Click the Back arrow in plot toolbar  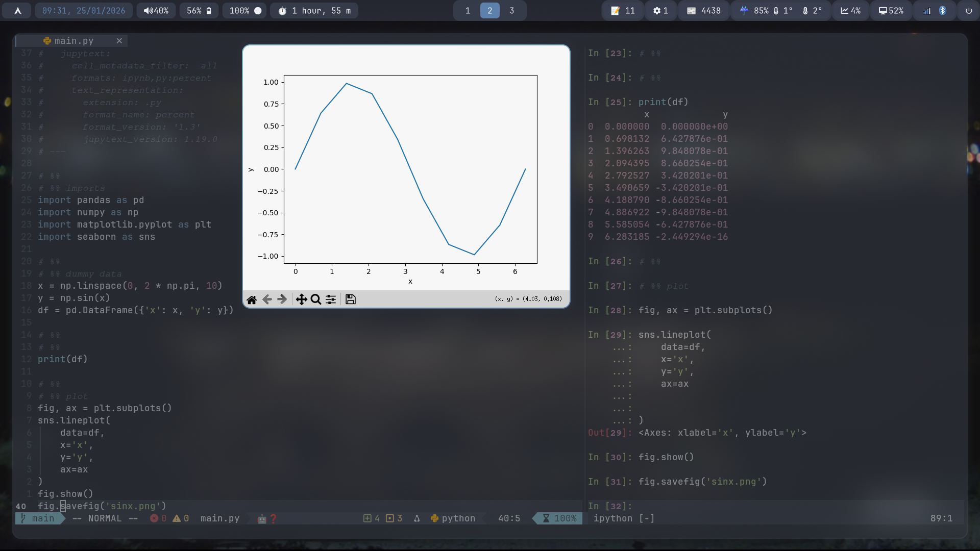tap(267, 299)
